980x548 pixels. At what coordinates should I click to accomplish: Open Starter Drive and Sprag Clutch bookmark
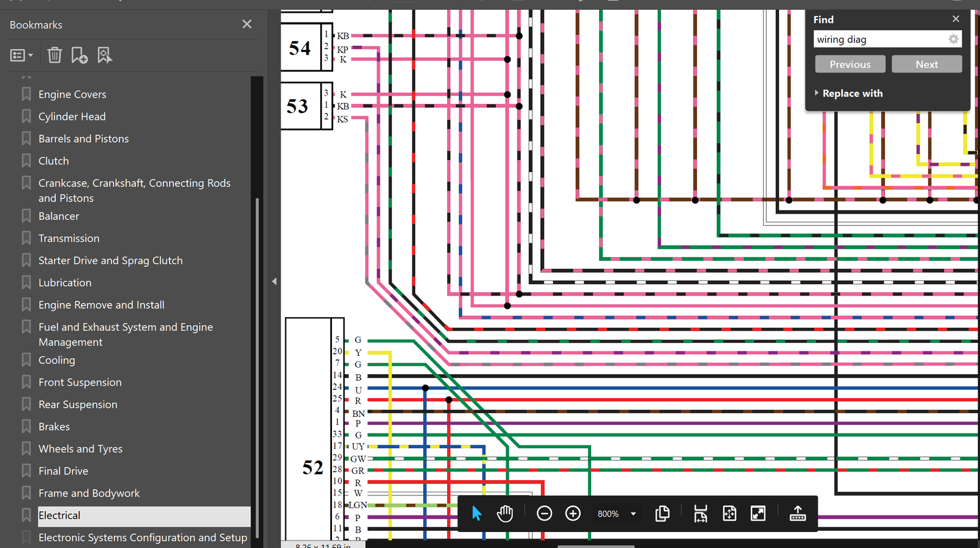(x=110, y=260)
